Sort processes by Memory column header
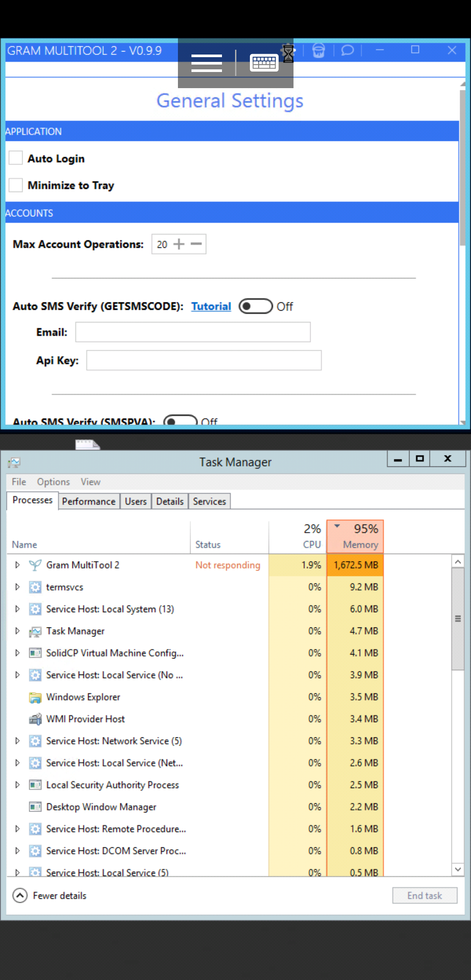Viewport: 471px width, 980px height. 355,536
